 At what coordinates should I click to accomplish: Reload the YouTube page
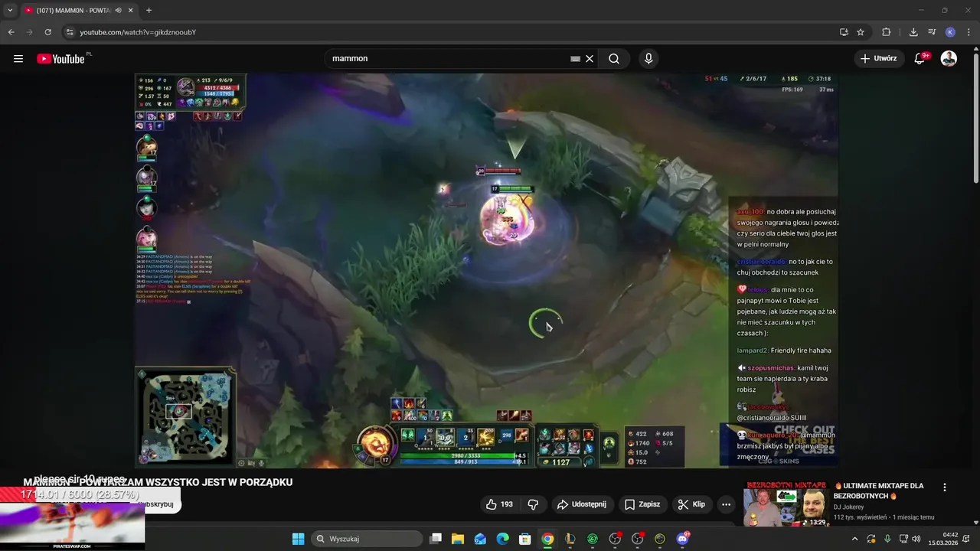click(47, 32)
